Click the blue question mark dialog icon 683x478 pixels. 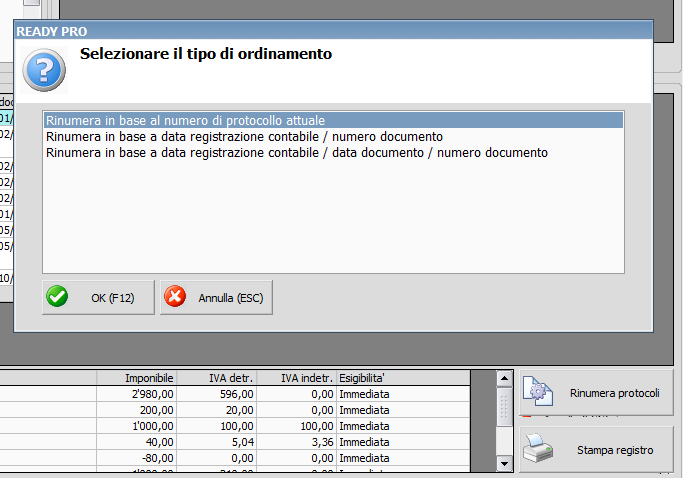44,70
